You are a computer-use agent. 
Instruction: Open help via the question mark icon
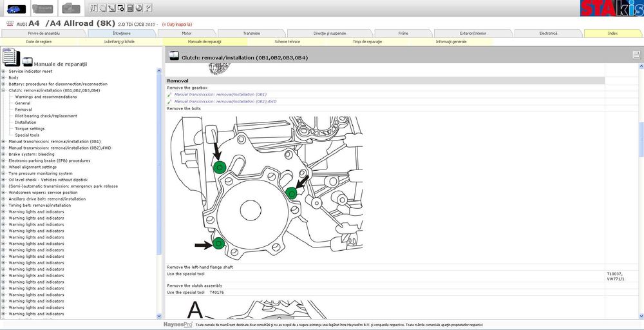148,8
